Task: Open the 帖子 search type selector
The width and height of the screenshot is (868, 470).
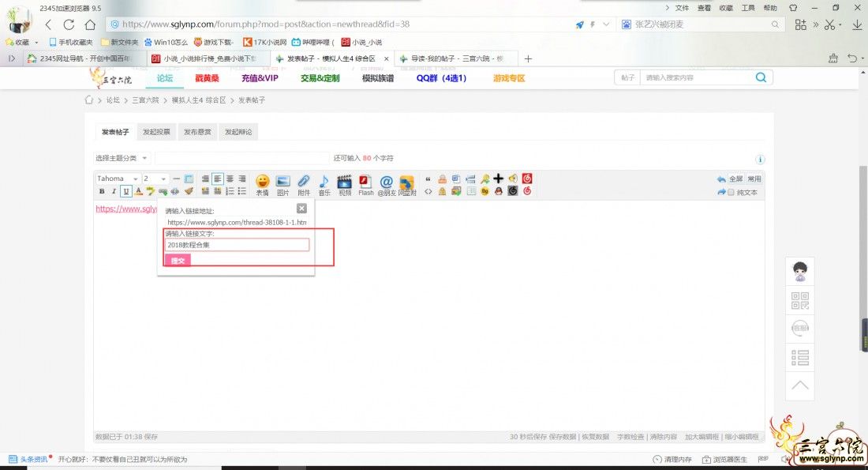Action: point(627,77)
